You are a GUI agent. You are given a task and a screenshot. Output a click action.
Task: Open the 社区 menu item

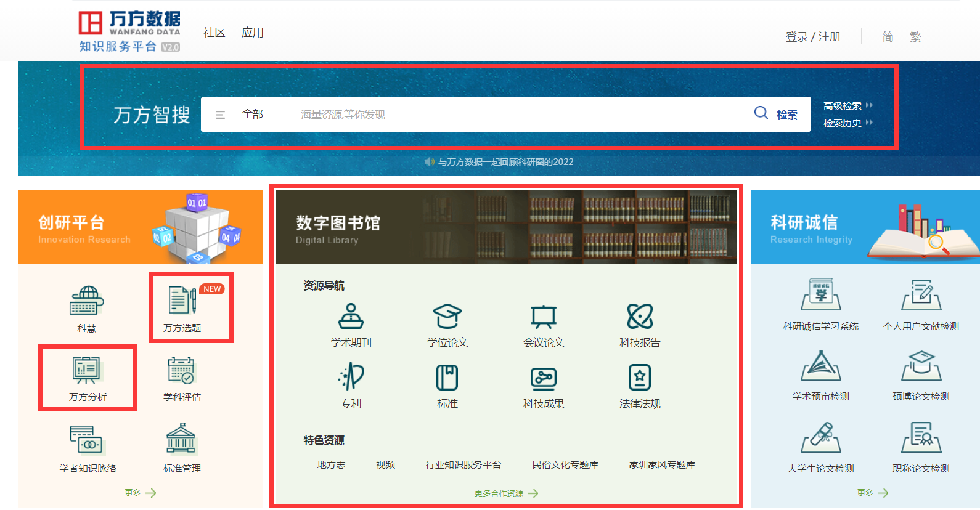point(214,33)
